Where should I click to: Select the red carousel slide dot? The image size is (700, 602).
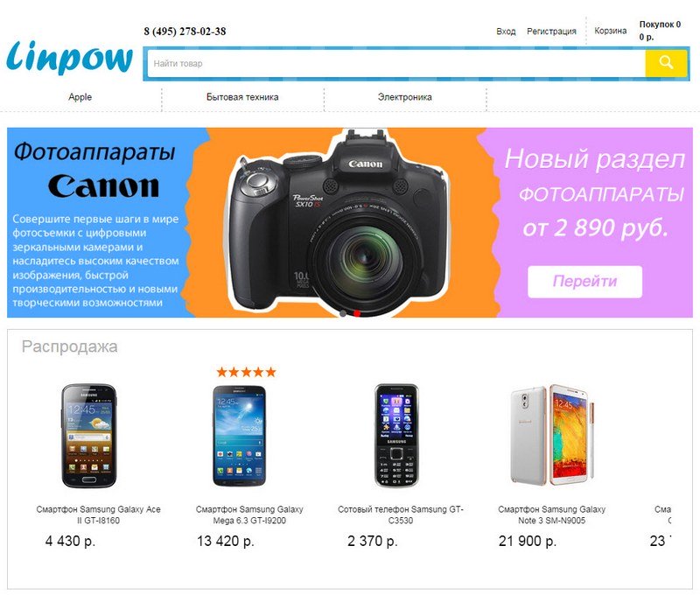pos(357,313)
